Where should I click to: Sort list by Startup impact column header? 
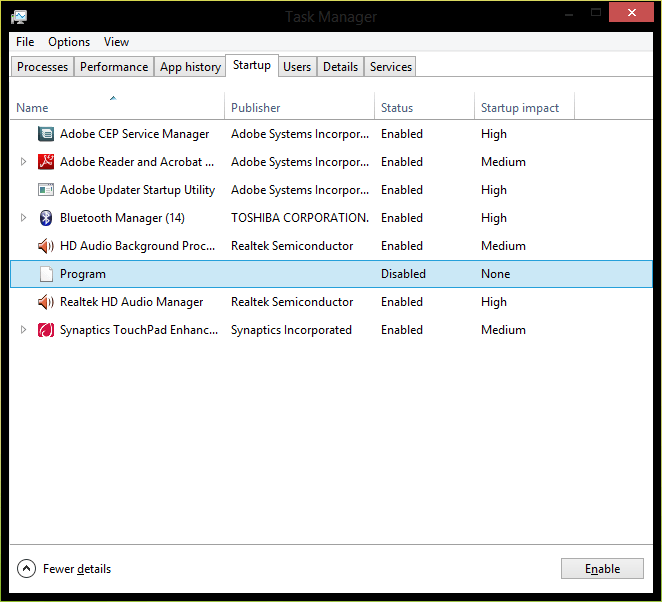point(520,108)
